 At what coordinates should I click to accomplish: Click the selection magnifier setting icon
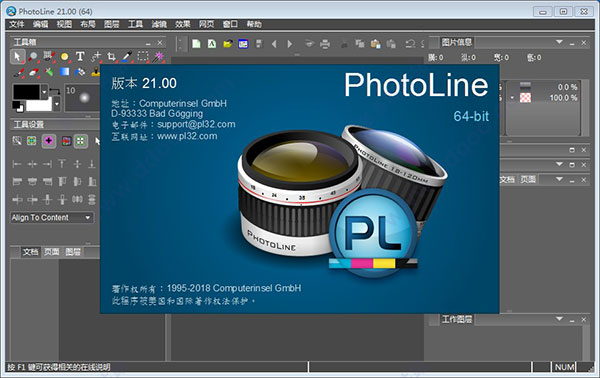tap(16, 141)
